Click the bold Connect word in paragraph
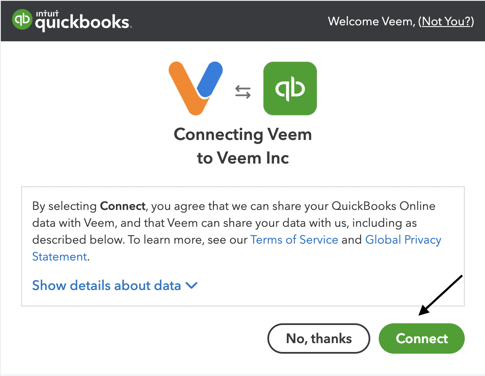The width and height of the screenshot is (485, 376). pos(123,206)
